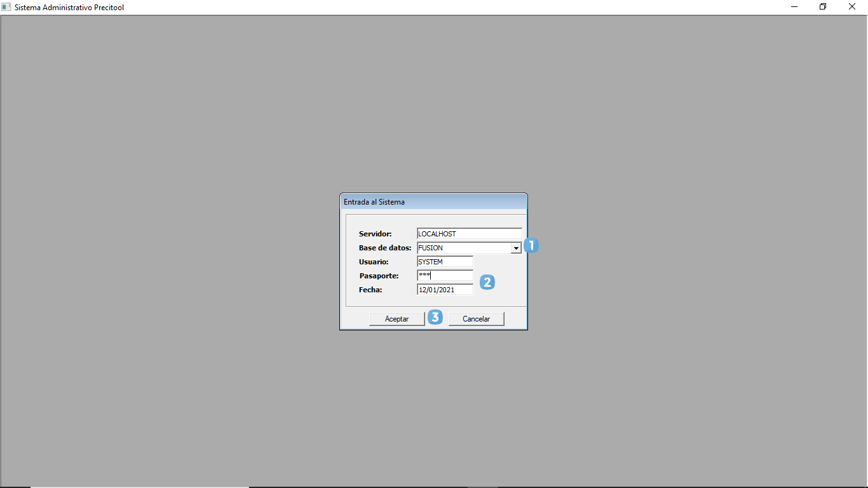Click the Servidor: label
Image resolution: width=868 pixels, height=488 pixels.
click(376, 234)
